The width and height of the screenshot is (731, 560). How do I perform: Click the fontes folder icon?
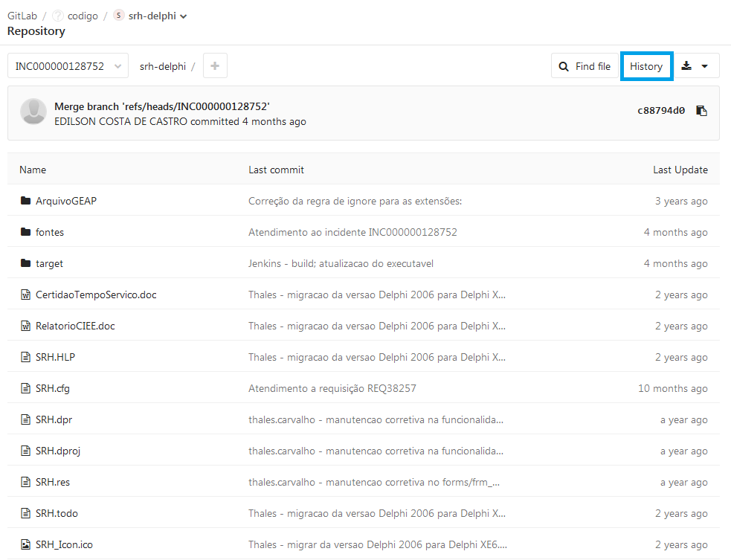coord(26,232)
